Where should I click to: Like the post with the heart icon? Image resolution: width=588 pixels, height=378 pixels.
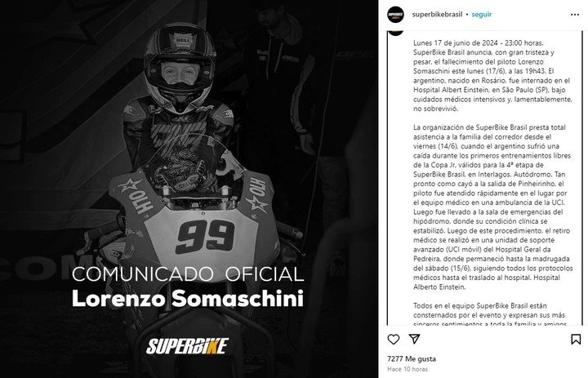coord(394,339)
